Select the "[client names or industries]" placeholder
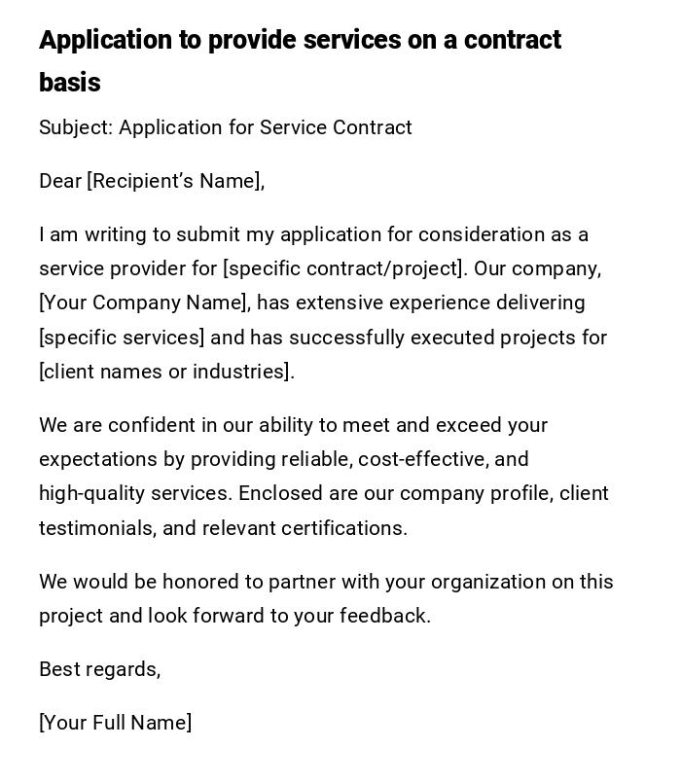681x784 pixels. pyautogui.click(x=166, y=372)
